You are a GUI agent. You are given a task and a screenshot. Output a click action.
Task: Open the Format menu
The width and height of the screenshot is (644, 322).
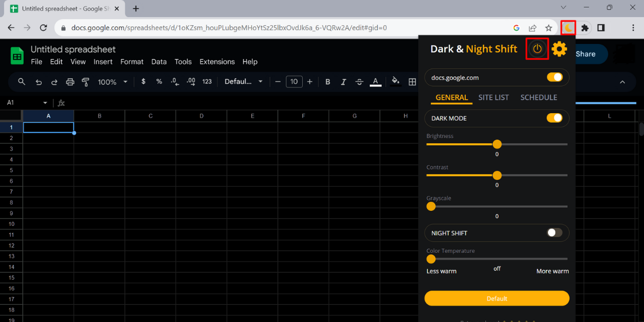[131, 62]
